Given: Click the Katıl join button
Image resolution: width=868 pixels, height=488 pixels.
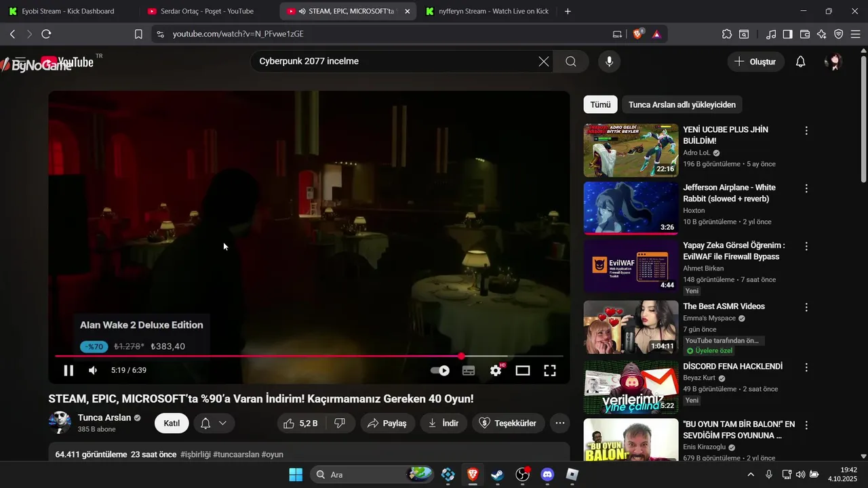Looking at the screenshot, I should (x=172, y=423).
